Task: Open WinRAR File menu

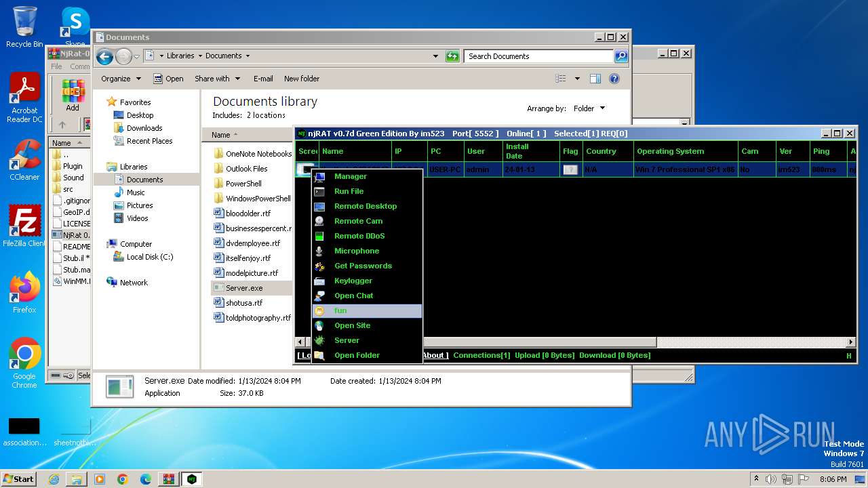Action: click(x=56, y=66)
